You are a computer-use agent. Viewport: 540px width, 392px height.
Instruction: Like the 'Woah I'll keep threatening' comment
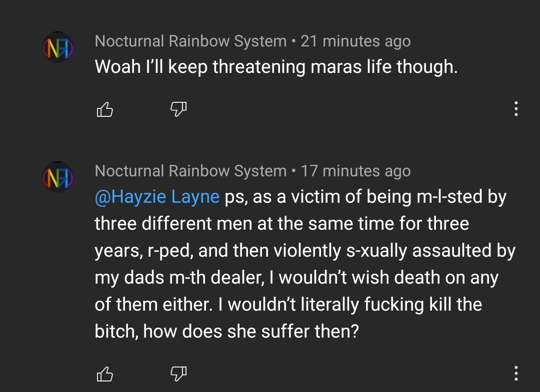coord(104,110)
